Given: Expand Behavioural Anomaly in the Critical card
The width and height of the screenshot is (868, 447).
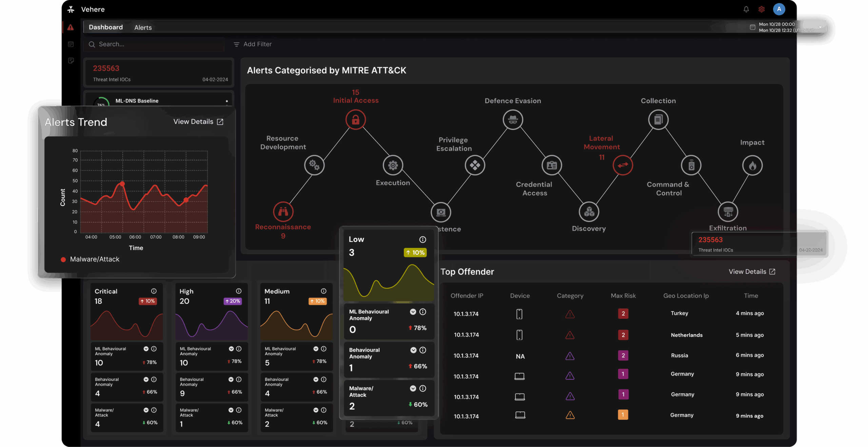Looking at the screenshot, I should coord(146,379).
